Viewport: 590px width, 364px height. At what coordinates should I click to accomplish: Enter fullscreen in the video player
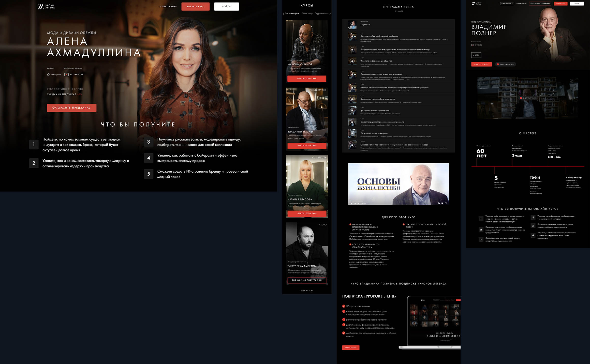click(446, 203)
